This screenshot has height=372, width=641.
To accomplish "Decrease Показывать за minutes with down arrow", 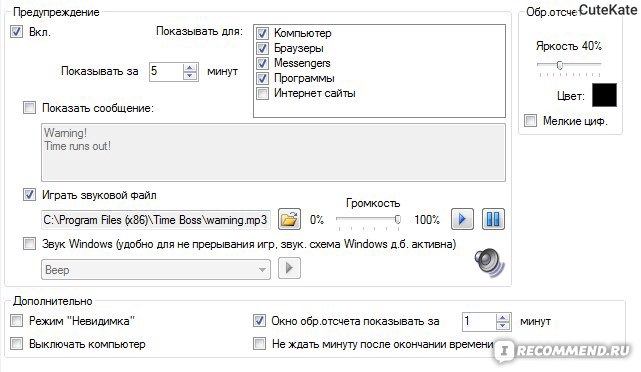I will point(190,76).
